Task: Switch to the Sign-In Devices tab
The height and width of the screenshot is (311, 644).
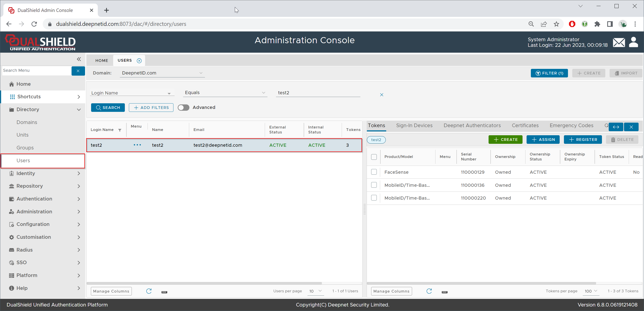Action: pyautogui.click(x=414, y=125)
